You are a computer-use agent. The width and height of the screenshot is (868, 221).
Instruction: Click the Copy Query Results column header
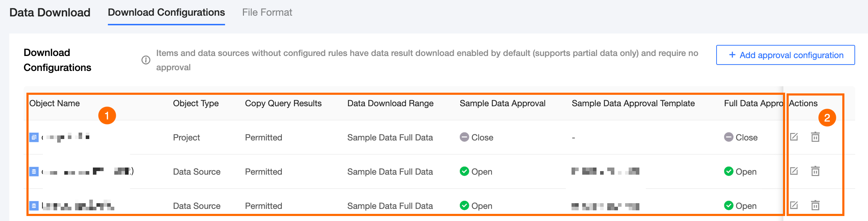click(x=283, y=103)
